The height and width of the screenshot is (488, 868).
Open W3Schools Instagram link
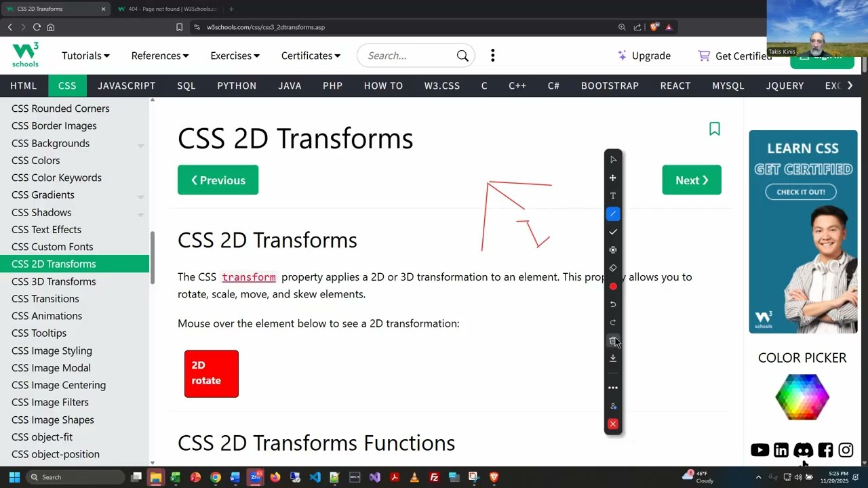[846, 450]
